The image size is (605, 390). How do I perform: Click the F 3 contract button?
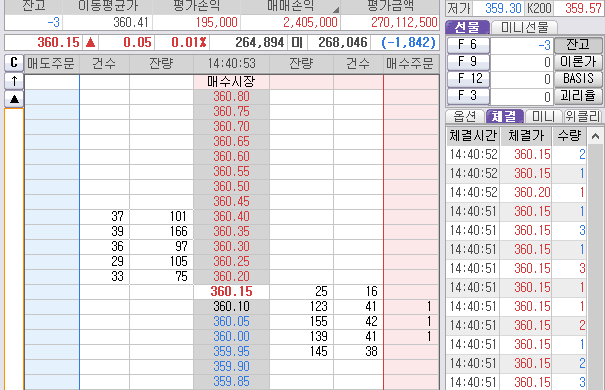tap(468, 96)
